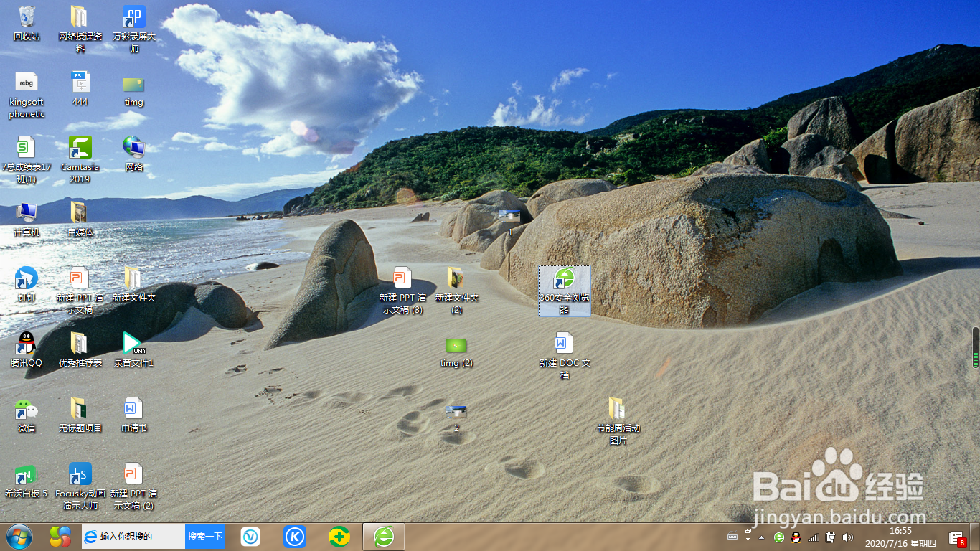The width and height of the screenshot is (980, 551).
Task: Select the Camtasia 2019 shortcut
Action: click(80, 160)
